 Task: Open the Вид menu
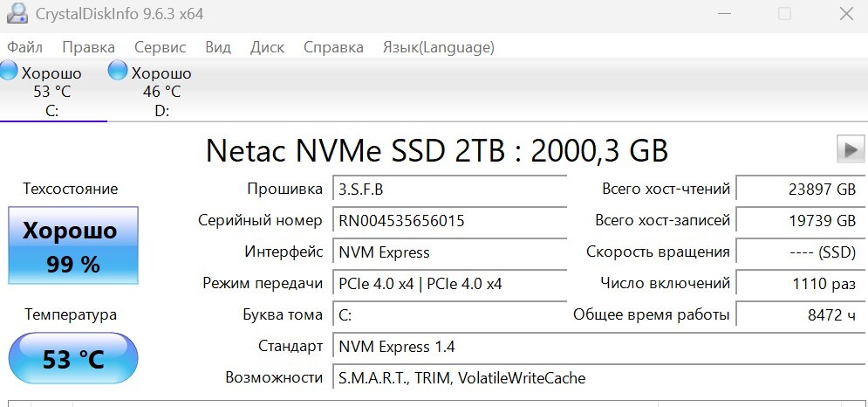tap(218, 48)
